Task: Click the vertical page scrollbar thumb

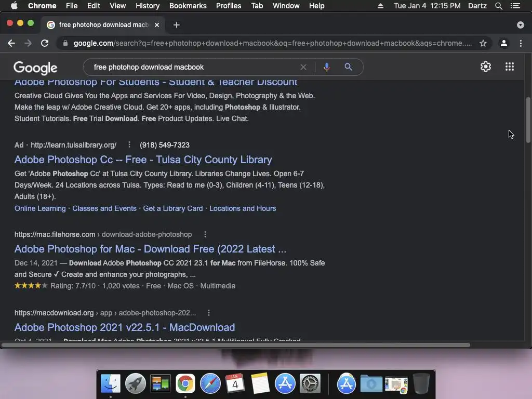Action: (x=528, y=120)
